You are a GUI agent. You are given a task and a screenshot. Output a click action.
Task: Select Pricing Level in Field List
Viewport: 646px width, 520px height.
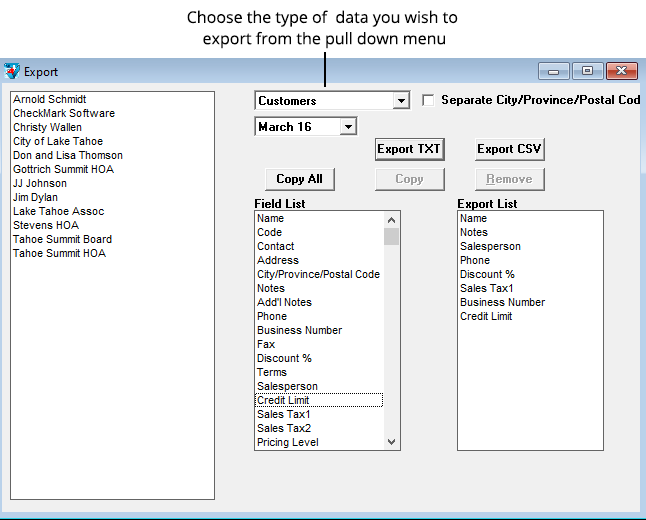point(288,442)
